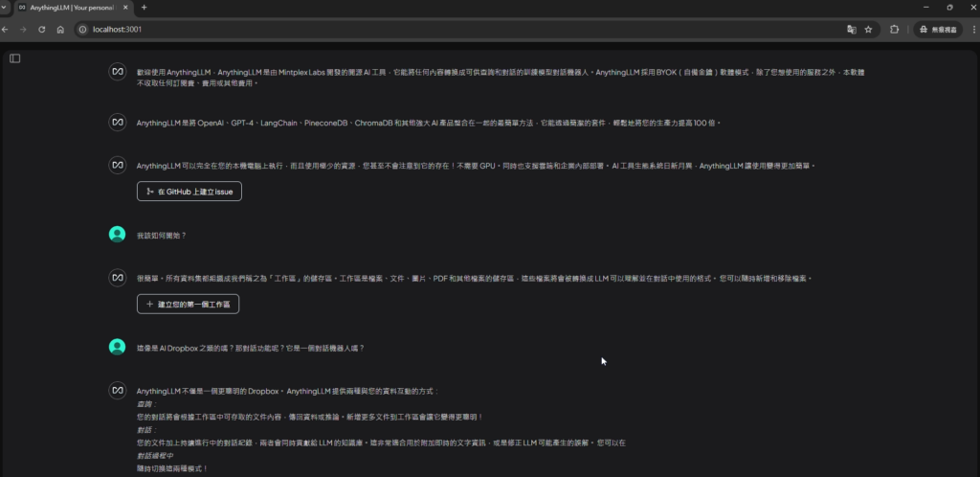Close the AnythingLLM browser tab
The width and height of the screenshot is (980, 477).
[125, 8]
